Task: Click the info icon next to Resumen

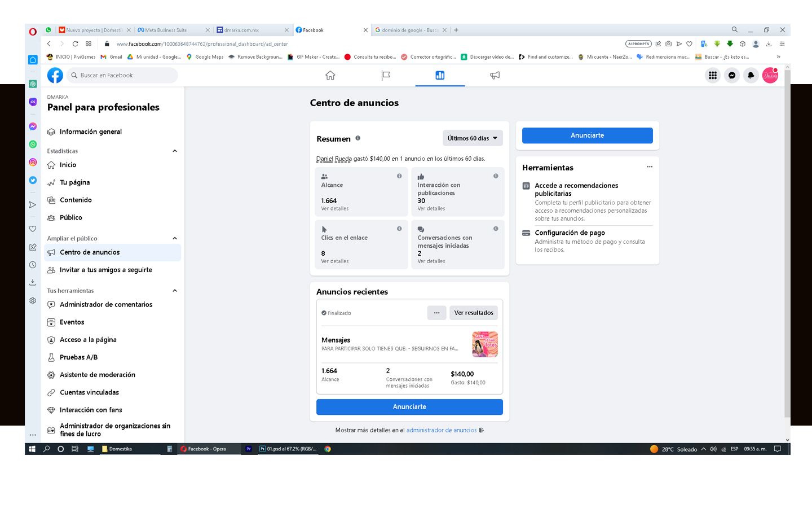Action: [358, 138]
